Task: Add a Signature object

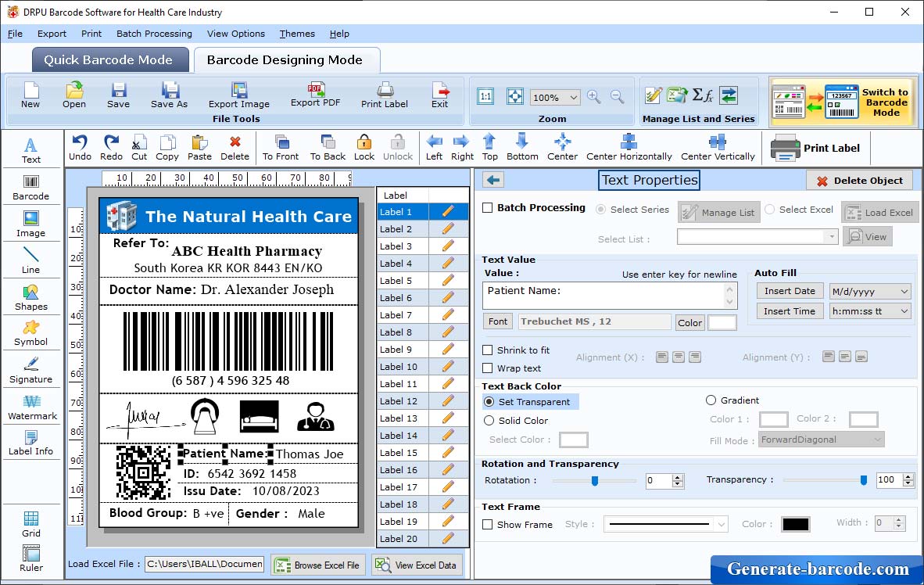Action: tap(31, 371)
